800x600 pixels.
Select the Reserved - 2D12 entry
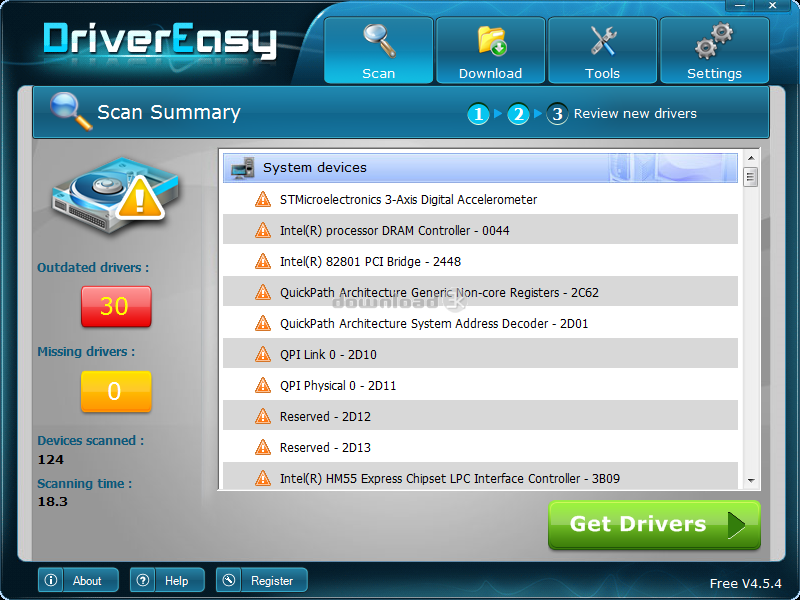[x=480, y=417]
